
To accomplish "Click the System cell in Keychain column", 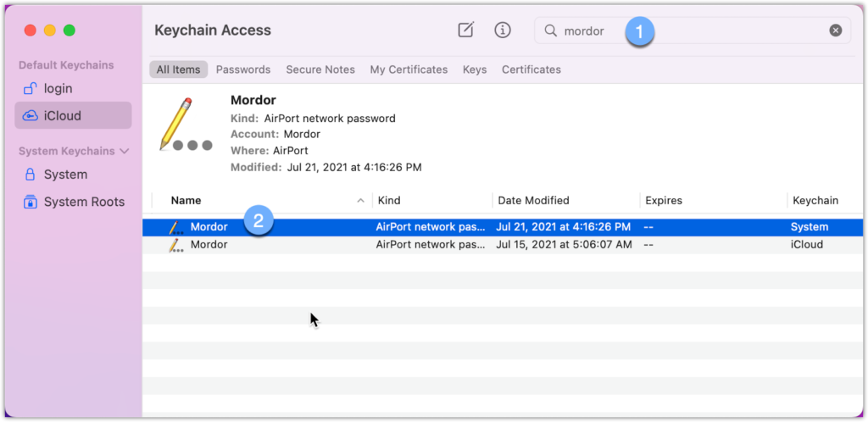I will coord(810,227).
